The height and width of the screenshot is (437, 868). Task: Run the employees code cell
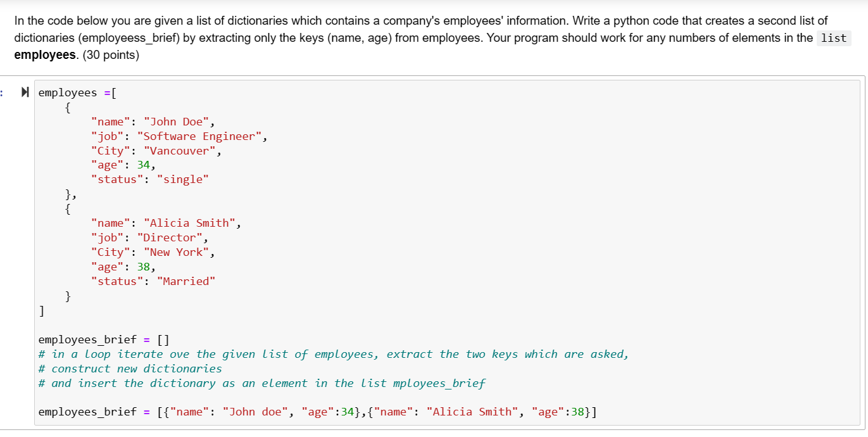(25, 93)
